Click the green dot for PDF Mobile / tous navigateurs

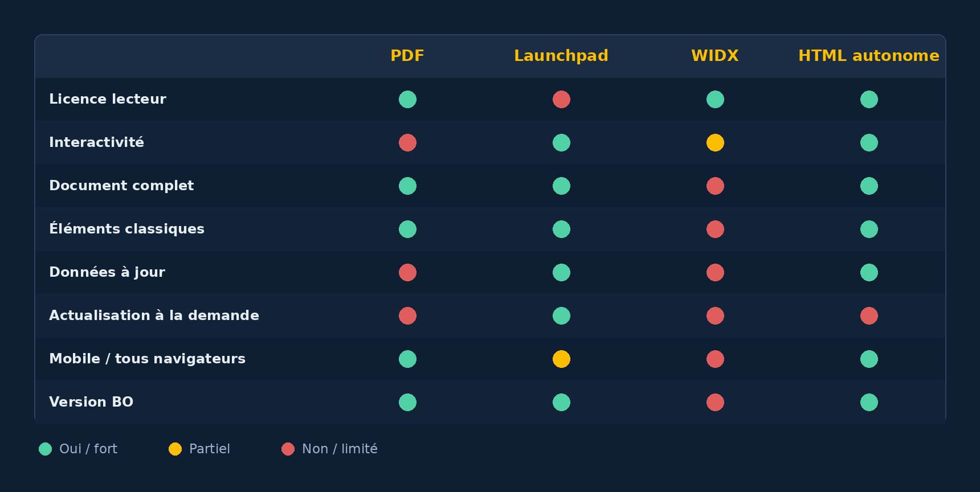407,359
